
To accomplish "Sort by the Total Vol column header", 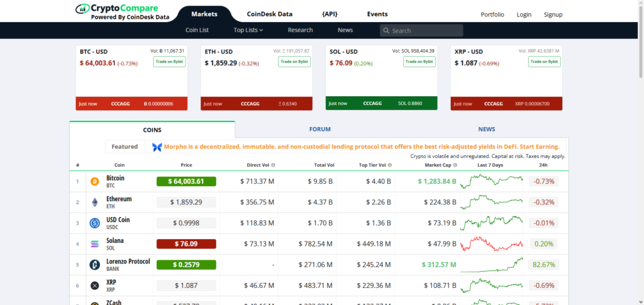I will click(x=325, y=165).
